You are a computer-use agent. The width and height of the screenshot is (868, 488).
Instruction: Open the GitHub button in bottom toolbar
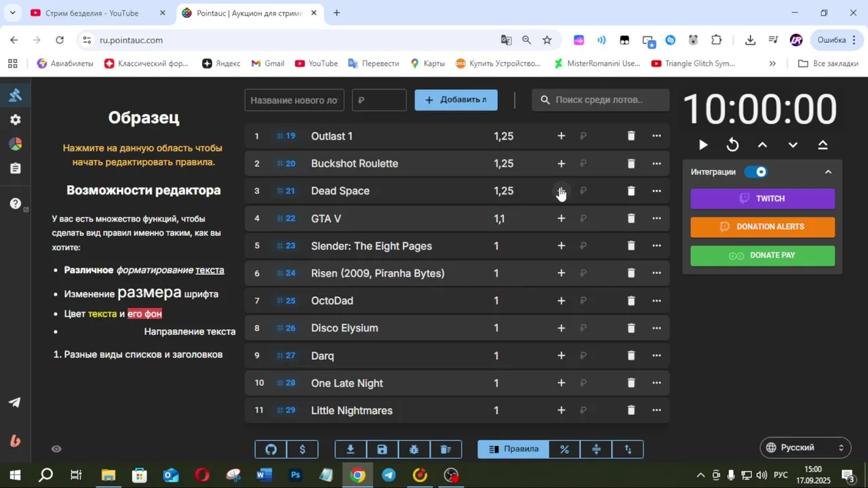pyautogui.click(x=271, y=449)
